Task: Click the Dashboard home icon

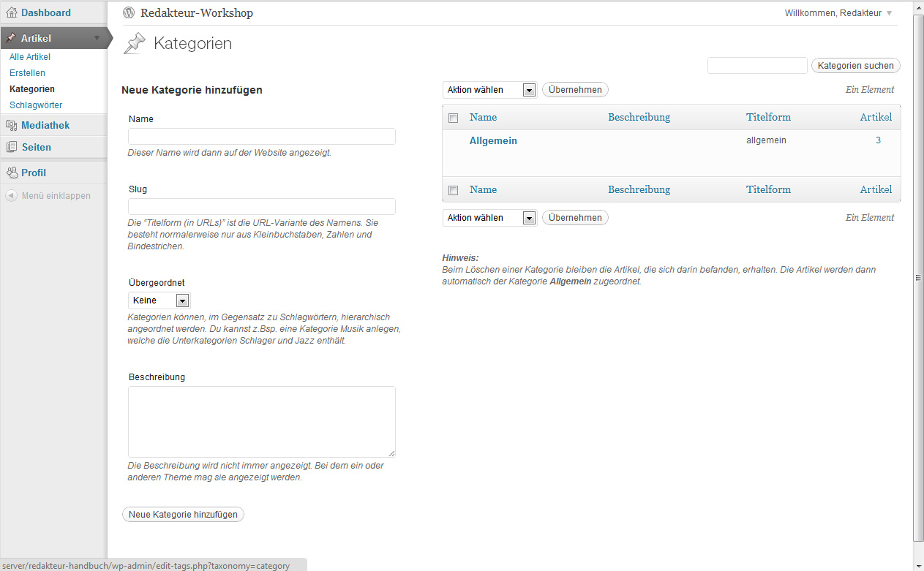Action: (12, 12)
